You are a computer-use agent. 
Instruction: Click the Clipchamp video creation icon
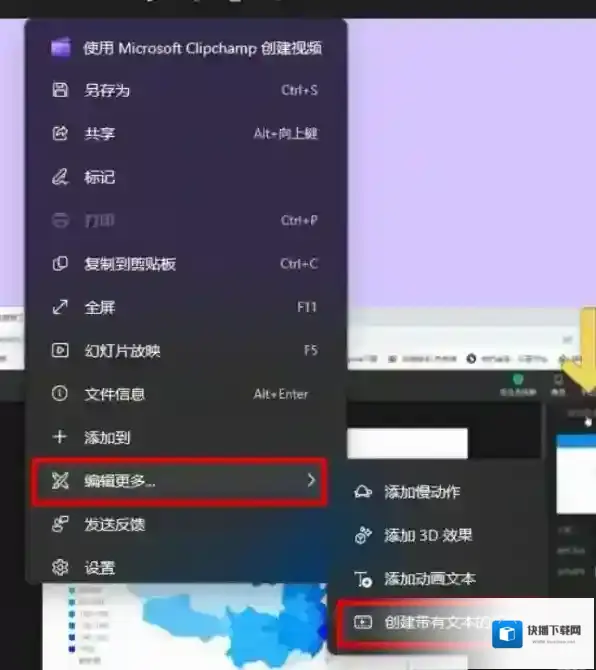(x=60, y=47)
